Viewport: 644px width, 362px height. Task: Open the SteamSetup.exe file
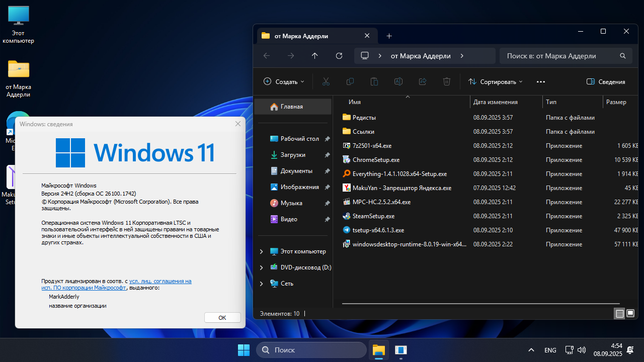(x=373, y=216)
